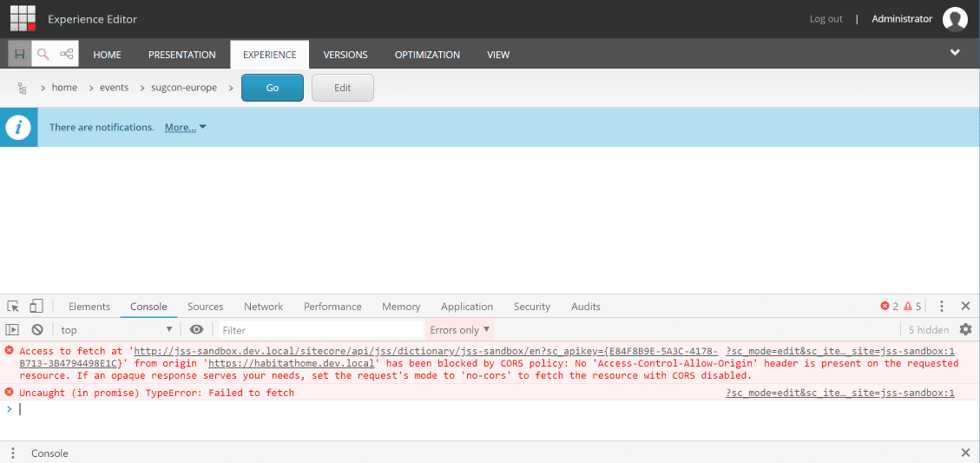The width and height of the screenshot is (980, 463).
Task: Click the notification info icon
Action: [19, 127]
